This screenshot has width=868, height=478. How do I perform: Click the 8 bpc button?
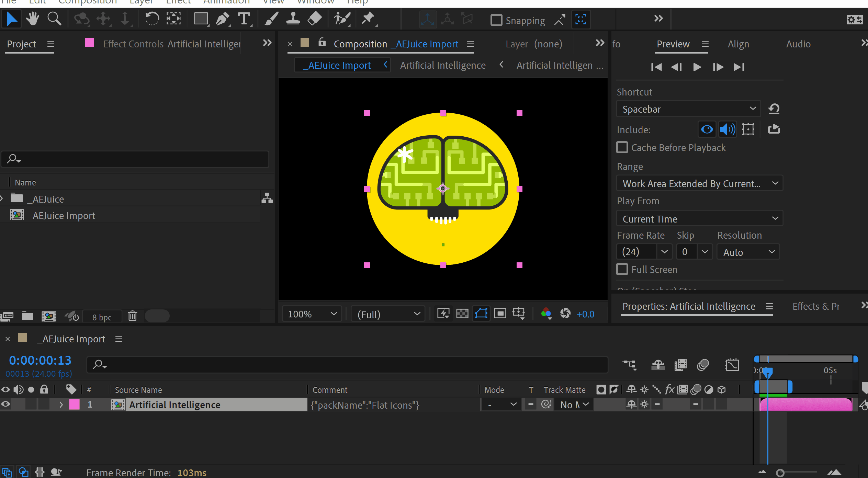pos(102,317)
